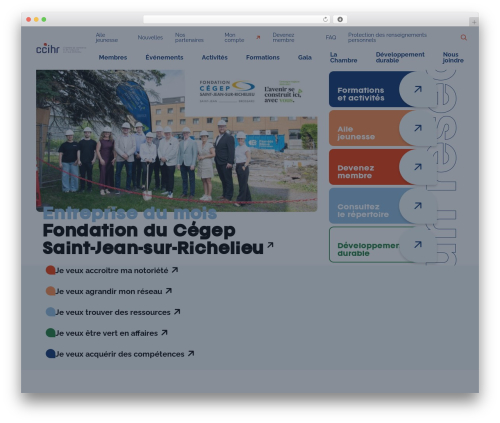Open Protection des renseignements personnels link
This screenshot has width=500, height=423.
(x=387, y=37)
